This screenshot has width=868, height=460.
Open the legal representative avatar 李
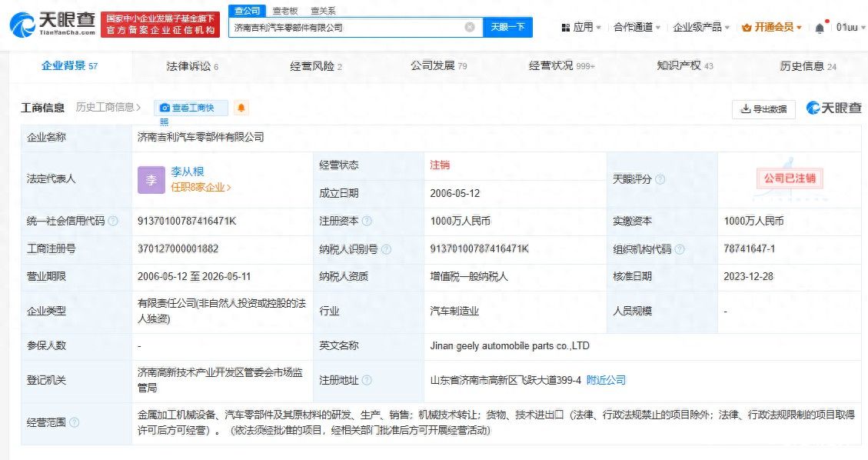tap(151, 179)
